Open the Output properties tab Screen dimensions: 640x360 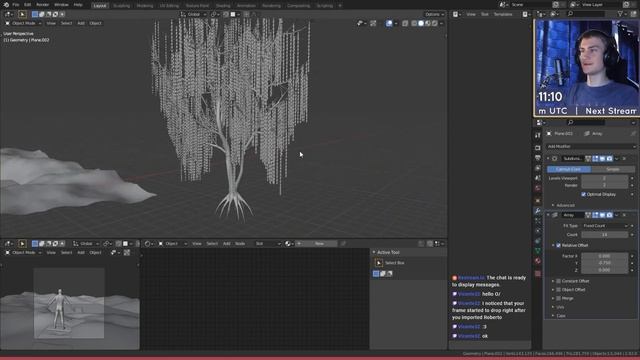538,158
